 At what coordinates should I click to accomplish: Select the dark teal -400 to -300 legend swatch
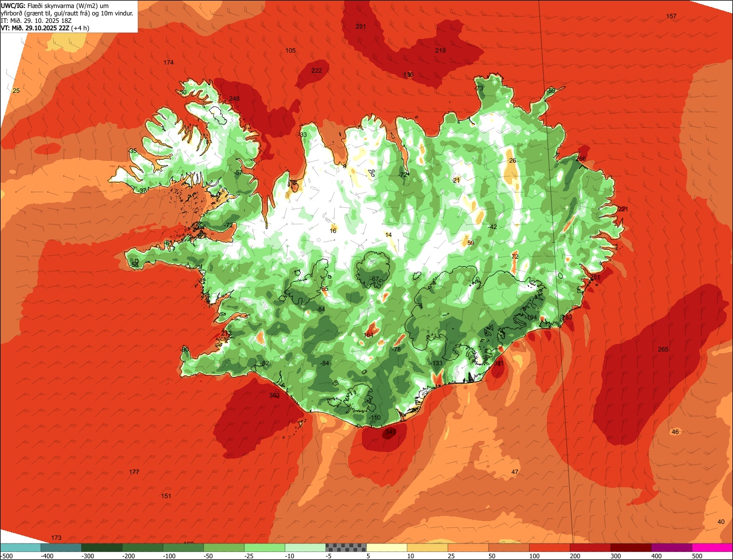tap(61, 547)
